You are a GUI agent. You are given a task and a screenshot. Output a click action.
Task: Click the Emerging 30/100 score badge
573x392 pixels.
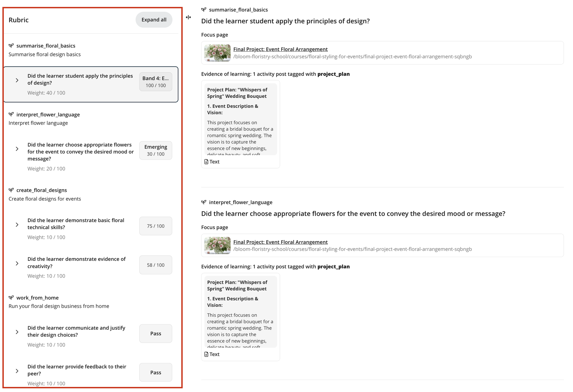click(x=156, y=150)
